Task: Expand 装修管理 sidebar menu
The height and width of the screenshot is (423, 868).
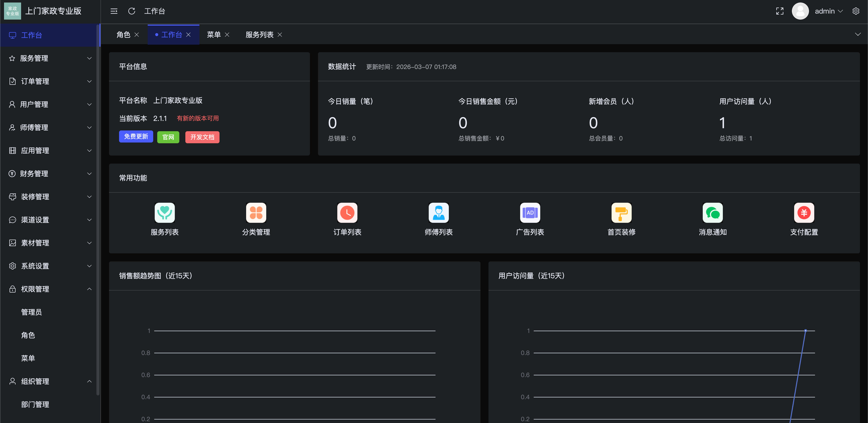Action: 50,196
